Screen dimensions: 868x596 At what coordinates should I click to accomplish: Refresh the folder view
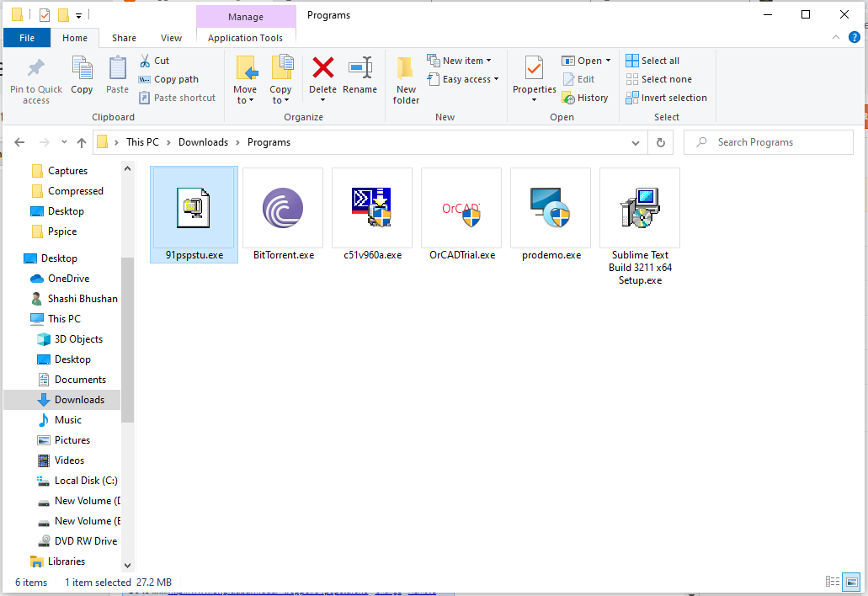[660, 141]
